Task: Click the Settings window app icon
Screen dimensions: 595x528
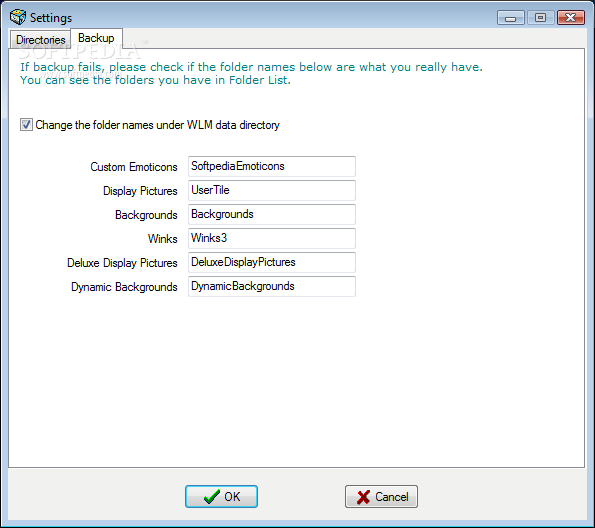Action: pos(18,17)
